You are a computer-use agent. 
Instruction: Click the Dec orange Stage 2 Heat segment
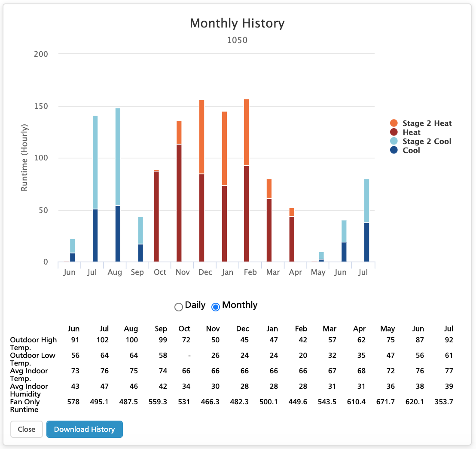pos(201,137)
